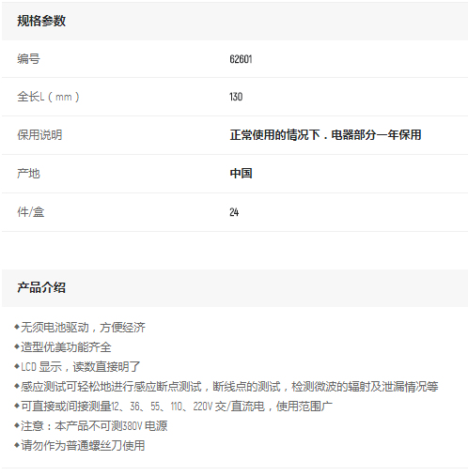468x476 pixels.
Task: Click the 编号 row label
Action: pos(28,59)
